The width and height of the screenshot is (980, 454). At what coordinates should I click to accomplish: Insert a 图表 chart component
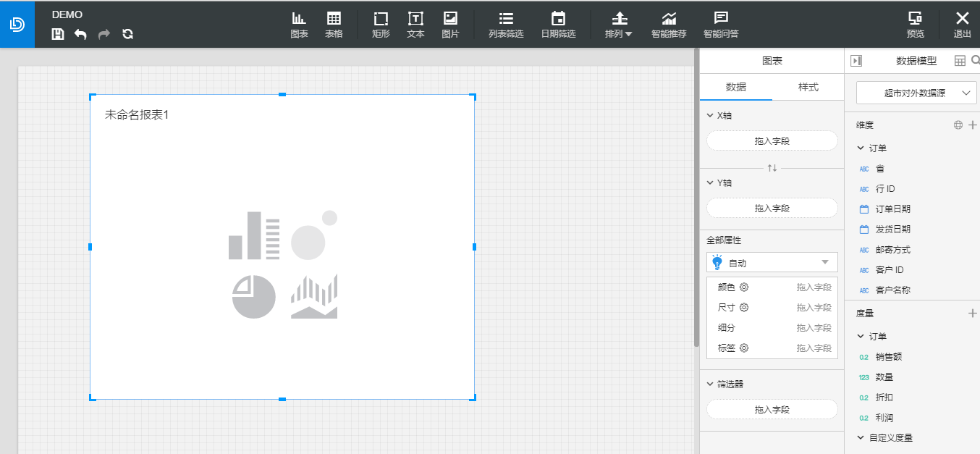[x=299, y=25]
